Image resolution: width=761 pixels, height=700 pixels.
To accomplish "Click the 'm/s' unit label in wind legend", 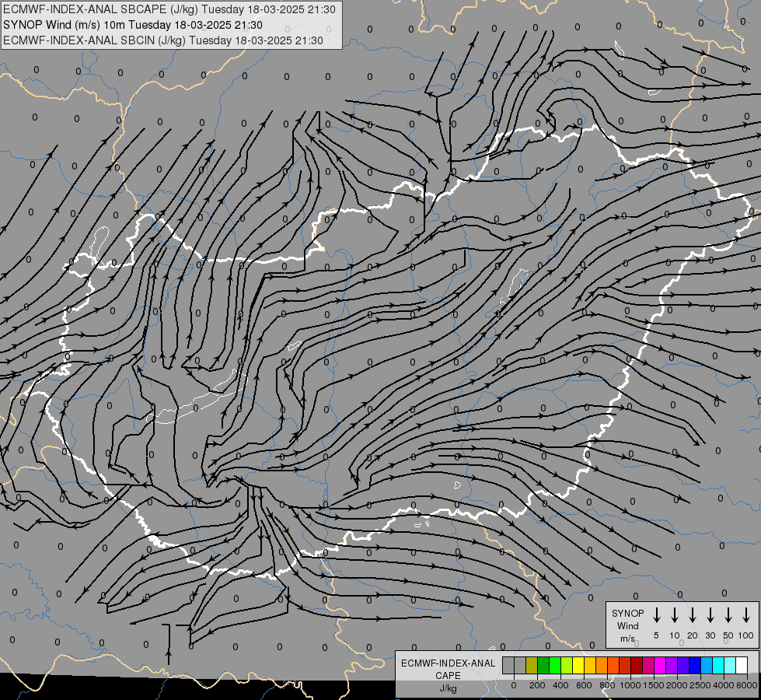I will click(627, 639).
